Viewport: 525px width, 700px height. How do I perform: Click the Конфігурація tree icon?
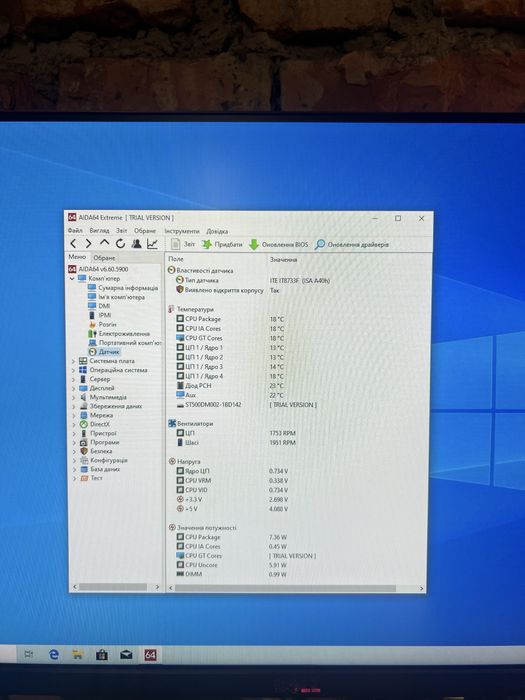pos(83,460)
